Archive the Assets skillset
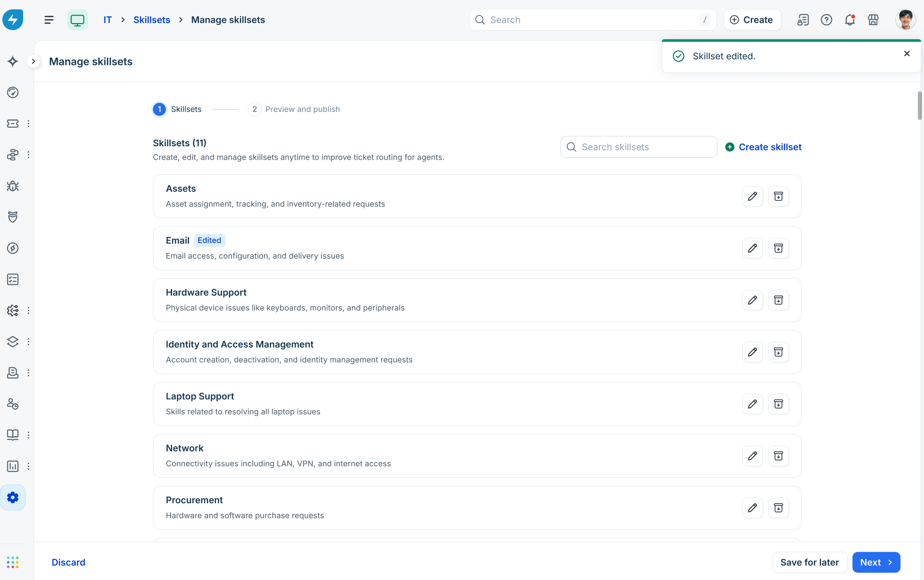Viewport: 924px width, 580px height. (x=779, y=196)
